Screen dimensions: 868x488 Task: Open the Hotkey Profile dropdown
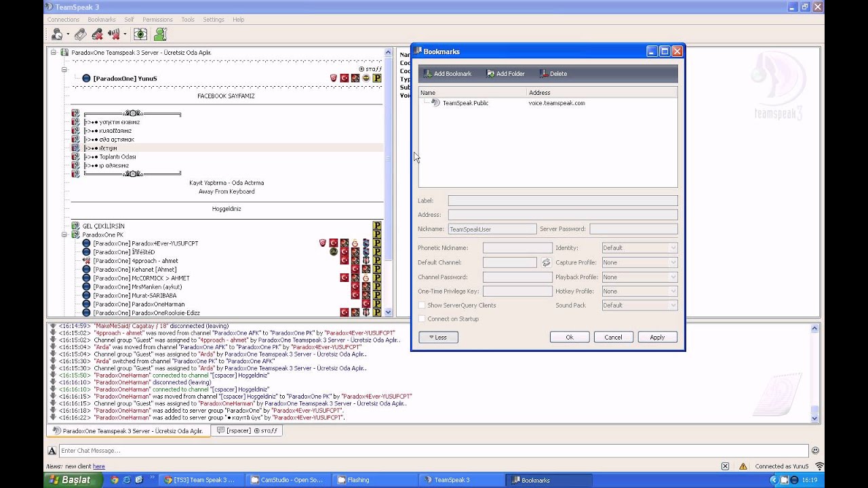pos(639,291)
